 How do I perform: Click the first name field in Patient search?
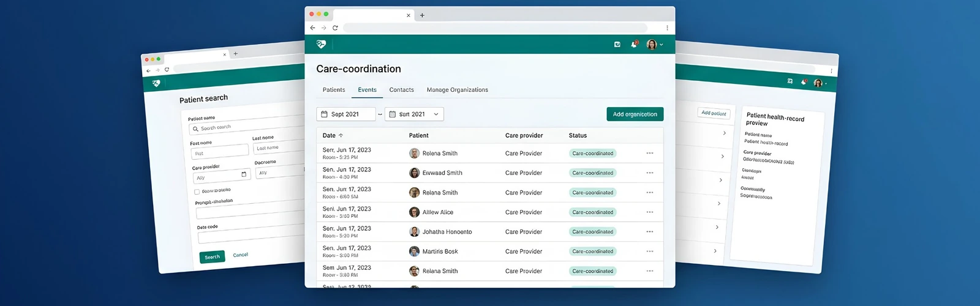point(220,152)
